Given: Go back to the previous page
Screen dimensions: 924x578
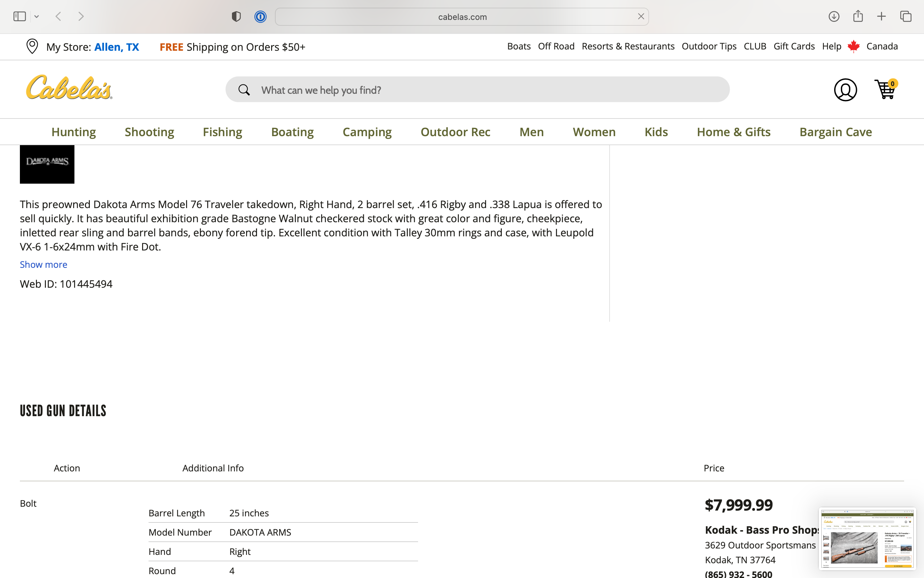Looking at the screenshot, I should [x=58, y=16].
